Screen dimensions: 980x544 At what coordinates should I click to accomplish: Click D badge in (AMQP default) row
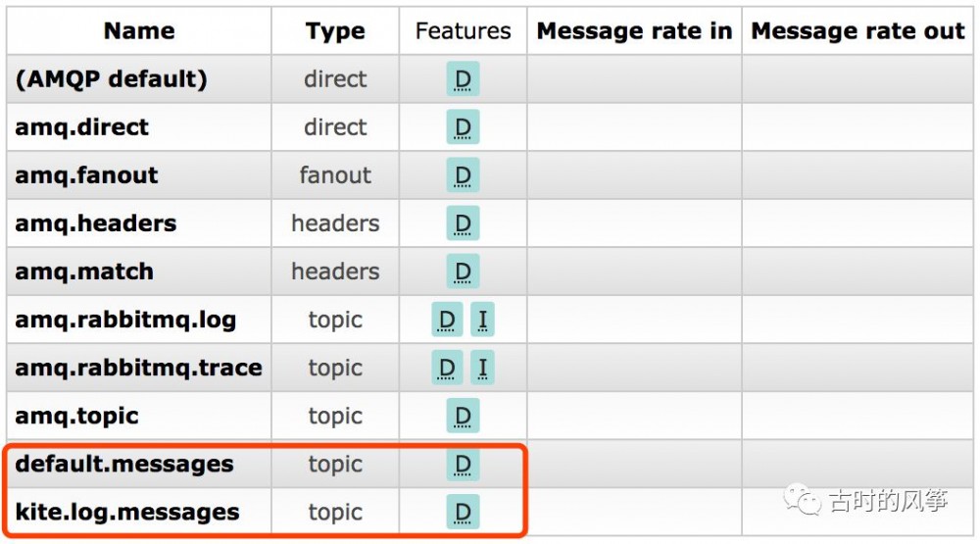(463, 79)
